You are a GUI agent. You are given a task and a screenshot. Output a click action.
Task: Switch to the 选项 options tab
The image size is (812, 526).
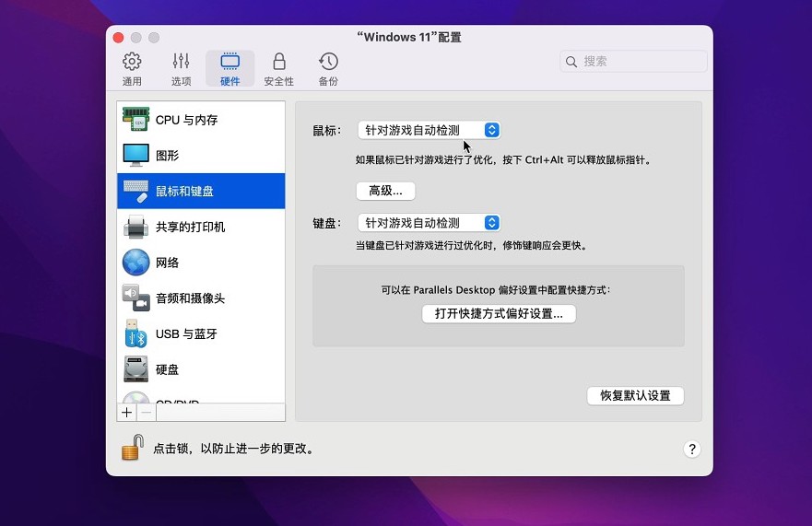(181, 69)
